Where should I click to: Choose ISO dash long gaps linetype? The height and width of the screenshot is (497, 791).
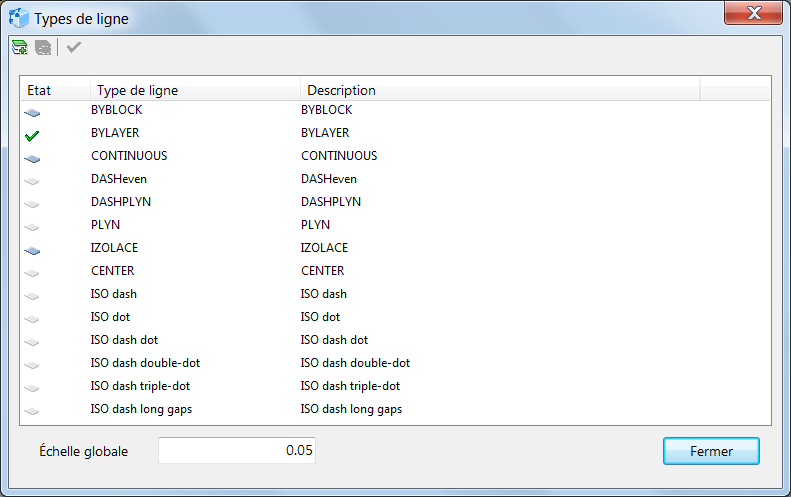click(141, 409)
